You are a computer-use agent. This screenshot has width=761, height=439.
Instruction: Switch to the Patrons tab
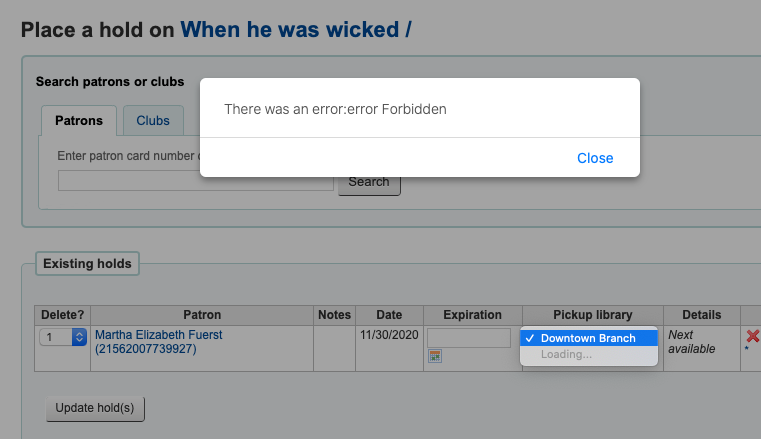79,121
